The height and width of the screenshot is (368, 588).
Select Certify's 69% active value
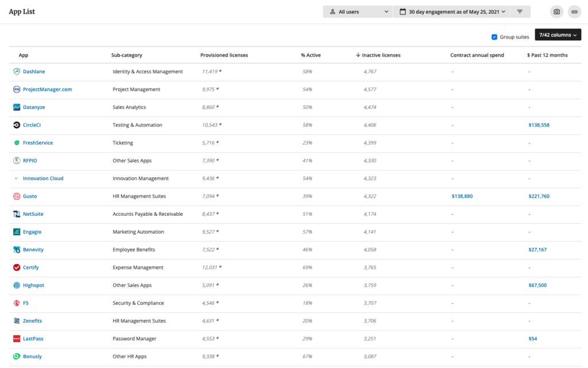[x=307, y=267]
